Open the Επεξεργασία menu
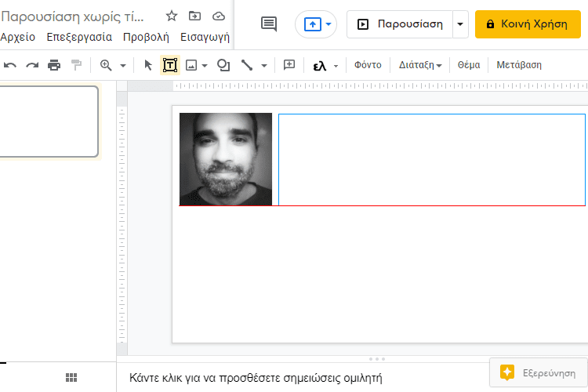Image resolution: width=588 pixels, height=392 pixels. (x=79, y=37)
